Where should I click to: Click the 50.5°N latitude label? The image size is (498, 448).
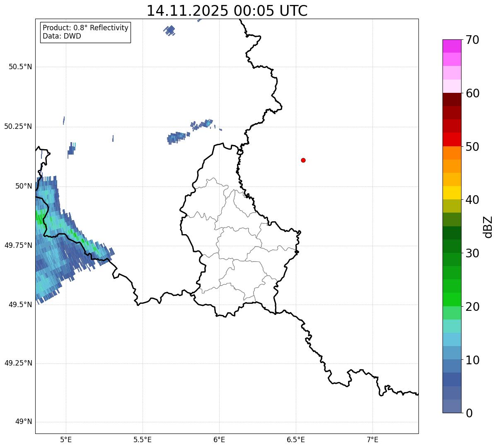(20, 67)
